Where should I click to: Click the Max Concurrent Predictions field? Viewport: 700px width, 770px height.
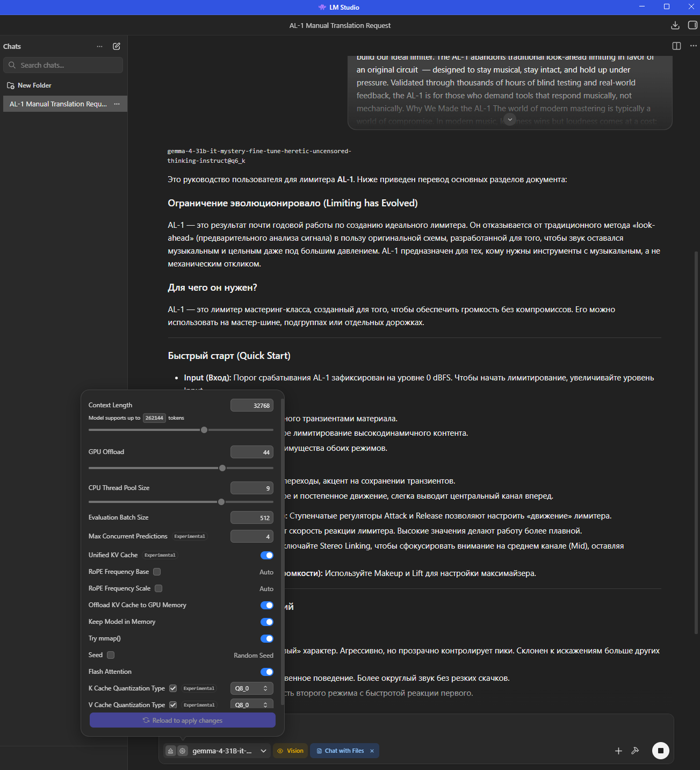(x=251, y=537)
